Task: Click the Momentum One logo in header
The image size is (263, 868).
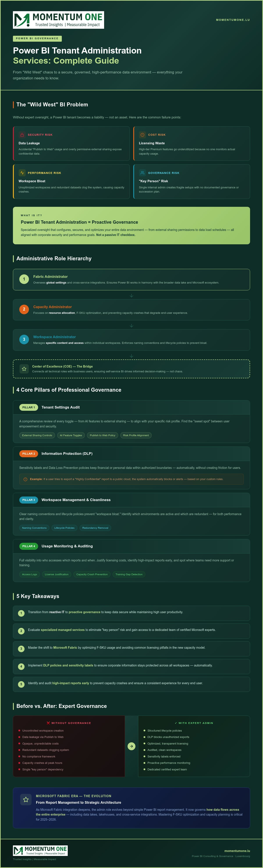Action: pyautogui.click(x=58, y=20)
